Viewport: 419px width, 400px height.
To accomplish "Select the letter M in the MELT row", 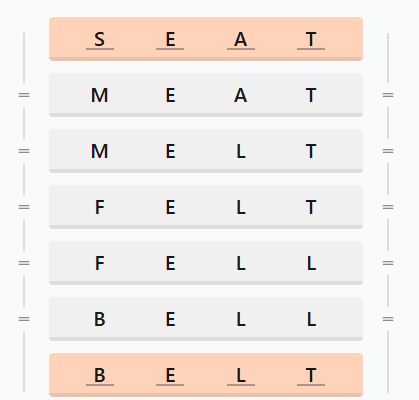I will tap(100, 152).
